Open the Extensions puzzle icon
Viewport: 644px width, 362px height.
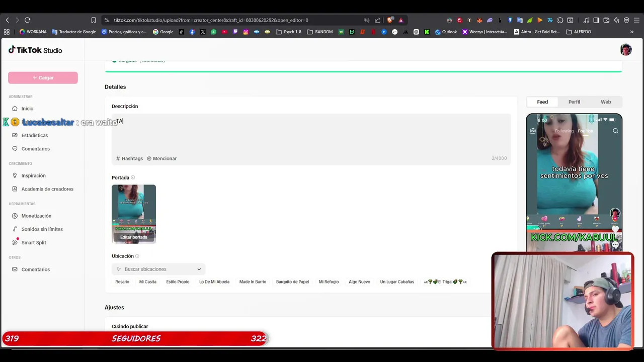click(x=560, y=20)
